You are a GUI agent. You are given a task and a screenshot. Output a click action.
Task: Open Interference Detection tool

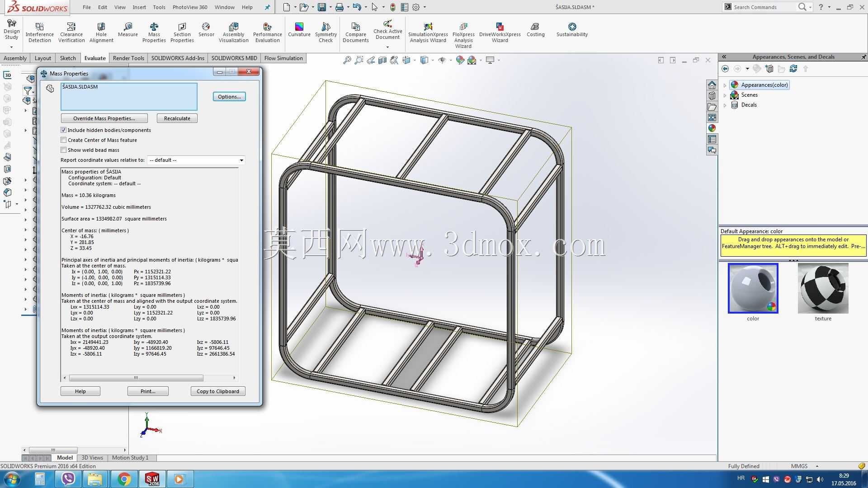coord(39,32)
